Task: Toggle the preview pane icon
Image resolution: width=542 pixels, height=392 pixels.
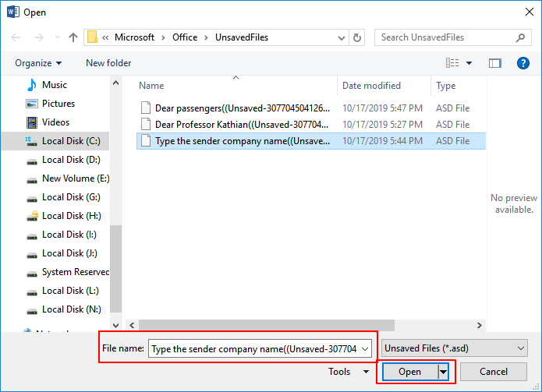Action: 494,63
